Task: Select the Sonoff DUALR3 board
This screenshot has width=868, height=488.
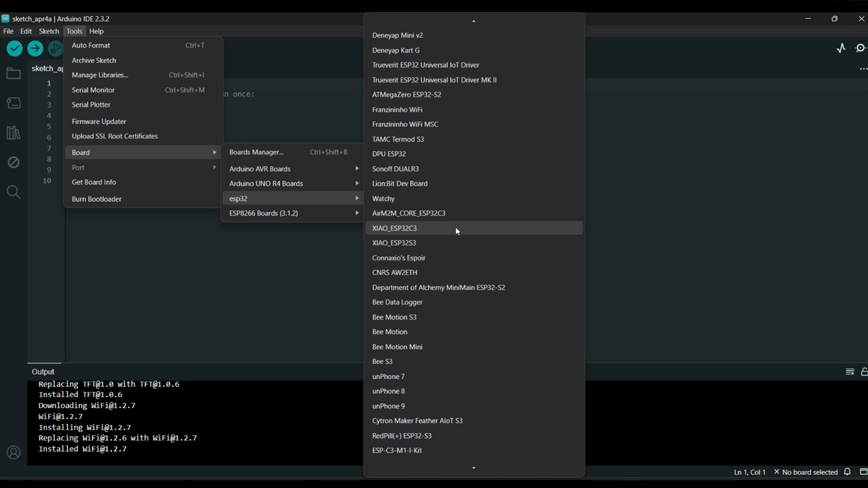Action: click(473, 169)
